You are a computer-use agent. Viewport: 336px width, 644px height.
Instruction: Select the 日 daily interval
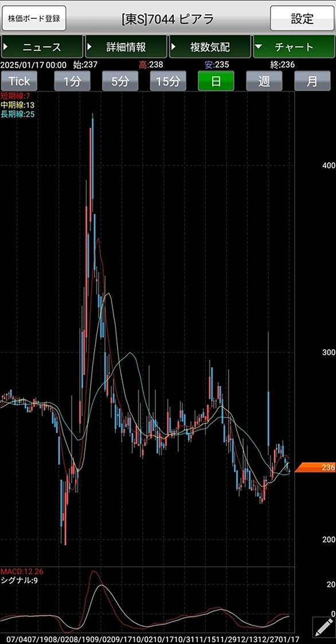pos(216,81)
